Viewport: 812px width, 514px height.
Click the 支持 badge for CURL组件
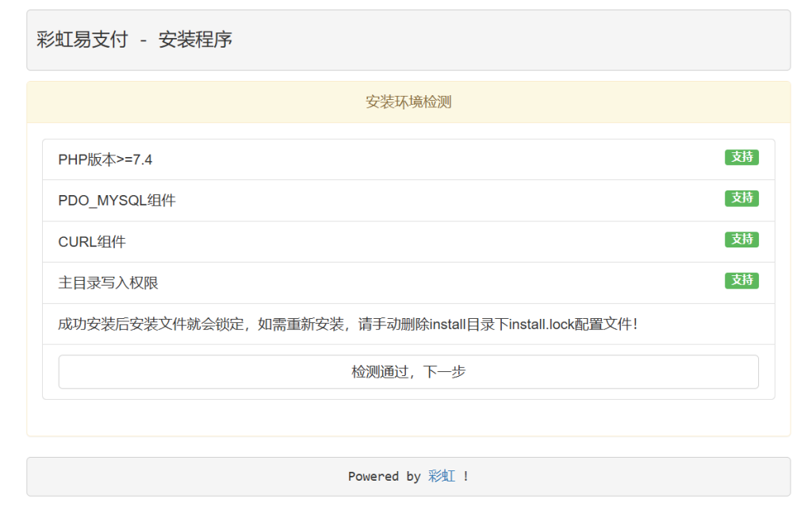pyautogui.click(x=741, y=240)
